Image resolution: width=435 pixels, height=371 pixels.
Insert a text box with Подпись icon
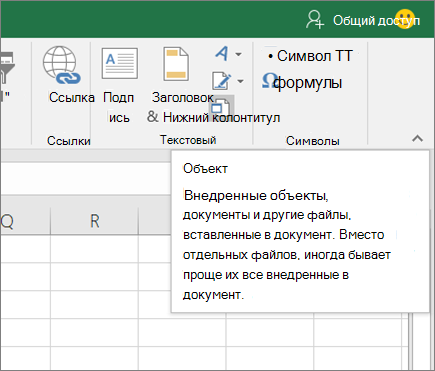click(120, 63)
